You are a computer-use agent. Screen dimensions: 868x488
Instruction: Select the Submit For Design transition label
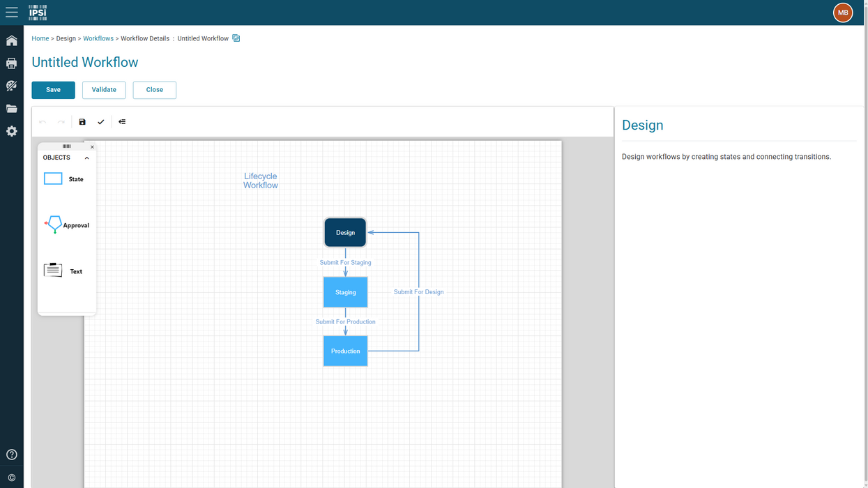point(418,292)
